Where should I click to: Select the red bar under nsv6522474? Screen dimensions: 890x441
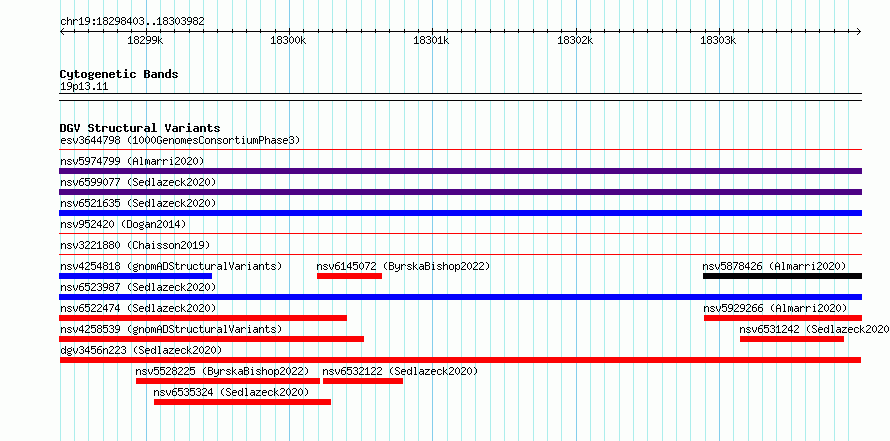click(203, 318)
